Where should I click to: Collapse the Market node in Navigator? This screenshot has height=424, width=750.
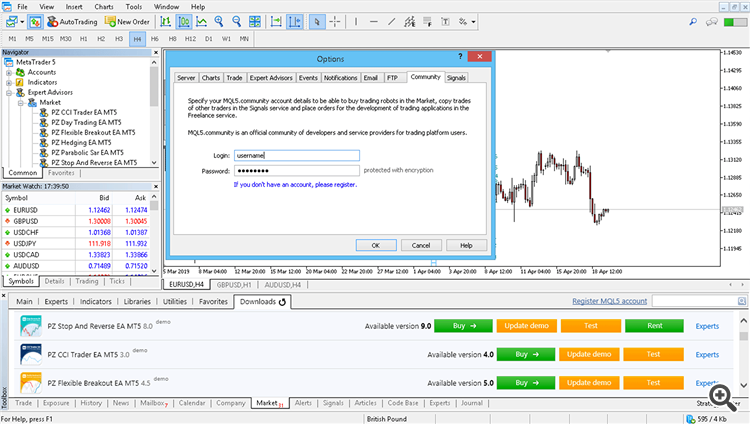[x=21, y=103]
